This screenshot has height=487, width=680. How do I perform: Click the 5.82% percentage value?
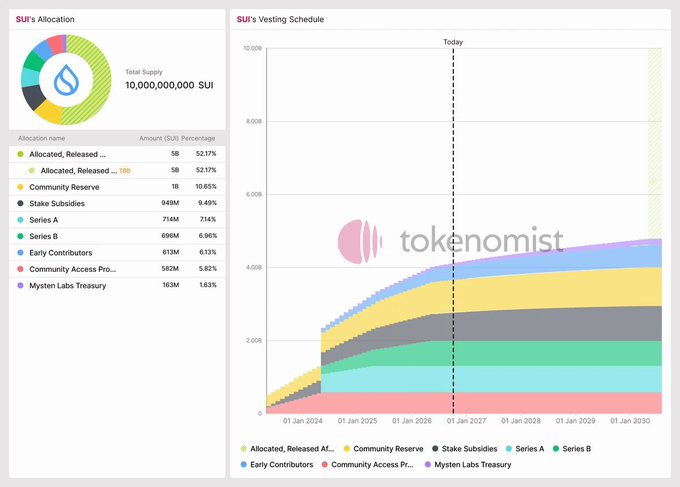tap(208, 269)
